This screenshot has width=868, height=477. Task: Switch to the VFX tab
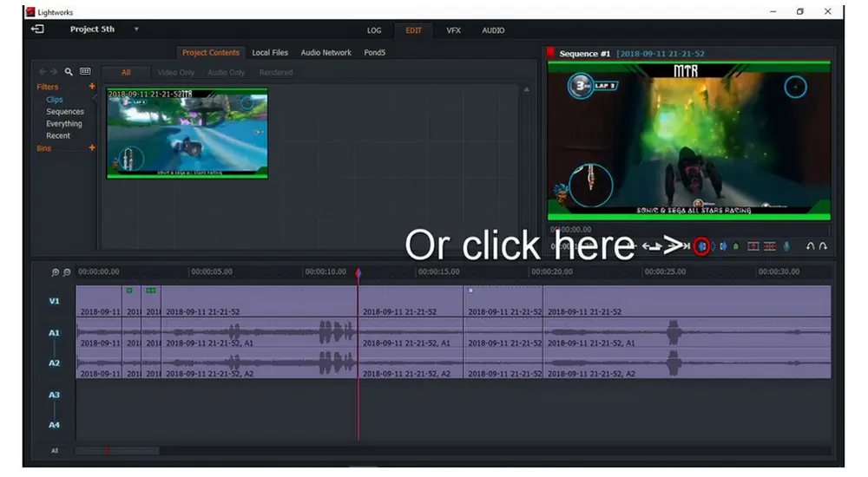point(453,30)
